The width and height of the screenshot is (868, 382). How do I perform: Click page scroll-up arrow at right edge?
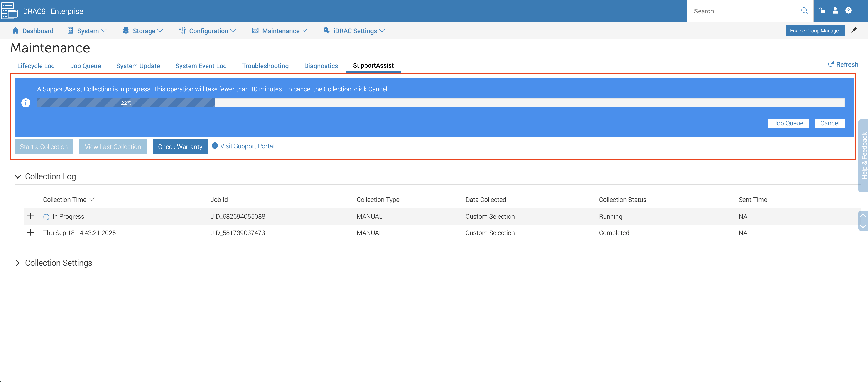[863, 216]
